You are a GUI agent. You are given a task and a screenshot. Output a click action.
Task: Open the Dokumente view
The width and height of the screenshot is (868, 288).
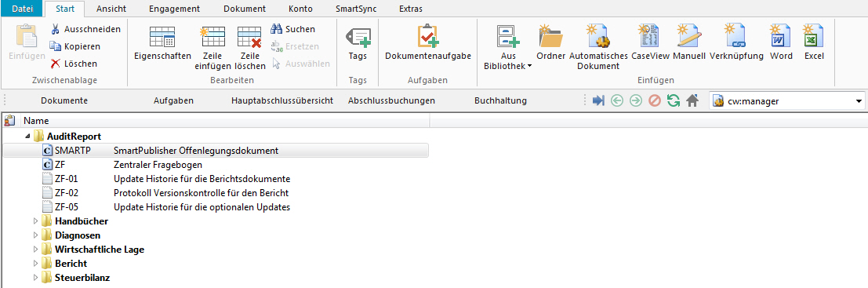pyautogui.click(x=65, y=100)
